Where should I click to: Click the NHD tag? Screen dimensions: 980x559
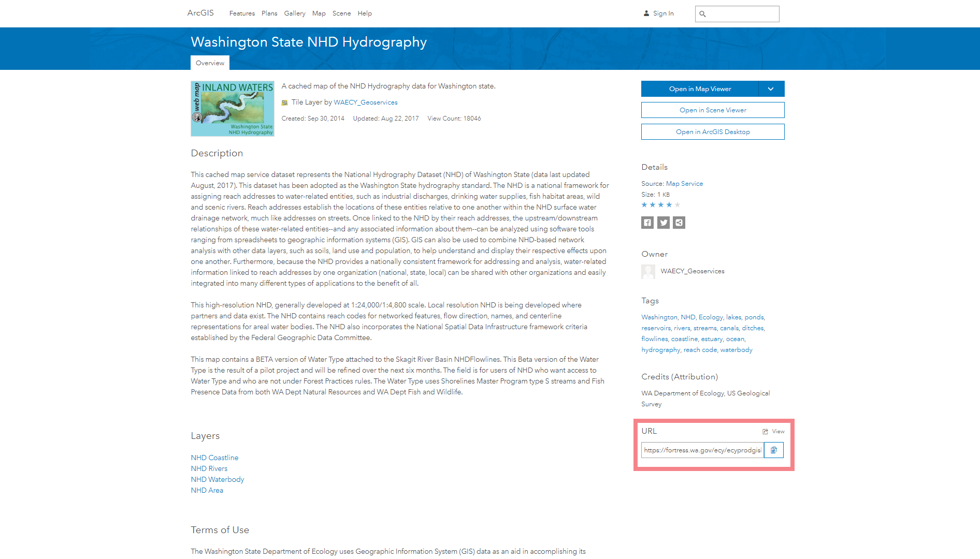[688, 317]
